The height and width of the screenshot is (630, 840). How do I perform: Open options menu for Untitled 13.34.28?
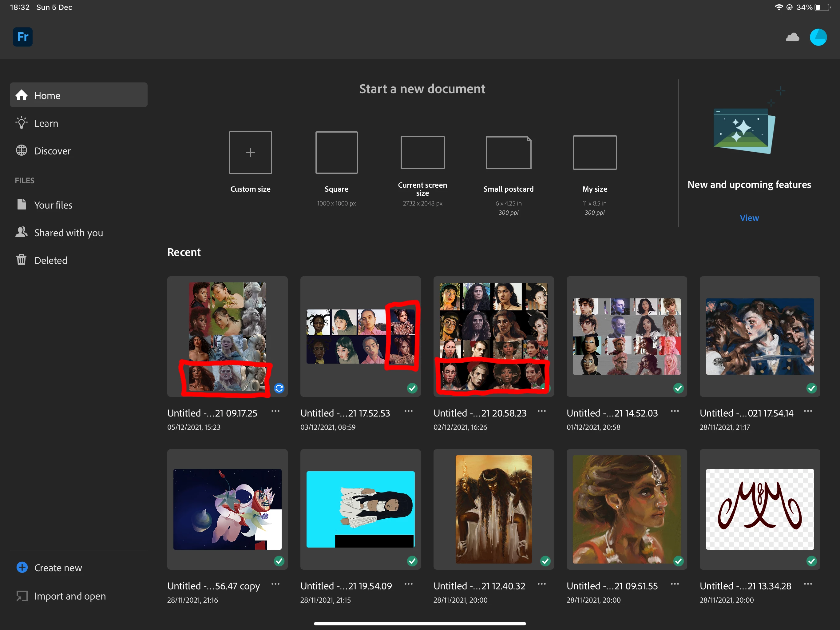[x=808, y=584]
